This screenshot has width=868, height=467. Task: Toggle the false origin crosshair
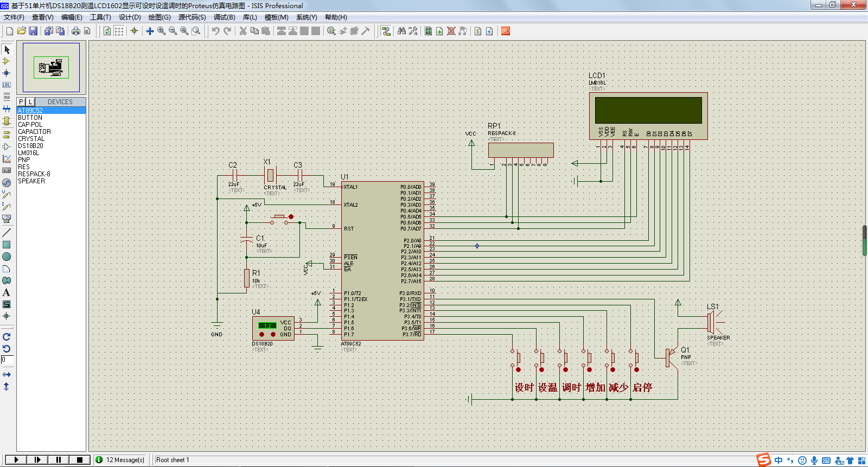click(134, 31)
